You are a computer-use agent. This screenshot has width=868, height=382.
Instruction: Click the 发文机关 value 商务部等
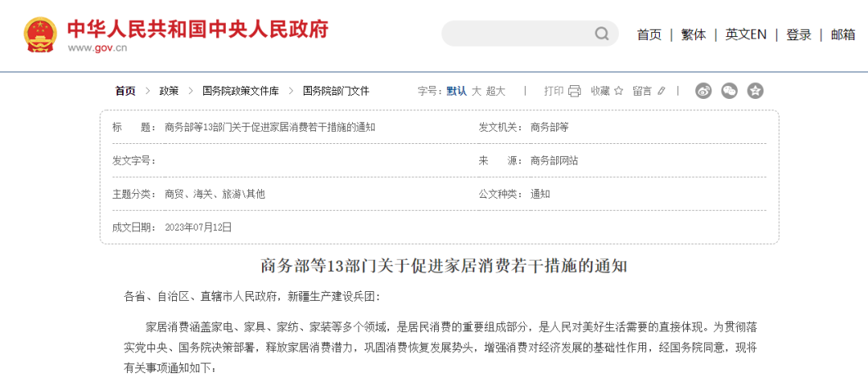pos(549,127)
